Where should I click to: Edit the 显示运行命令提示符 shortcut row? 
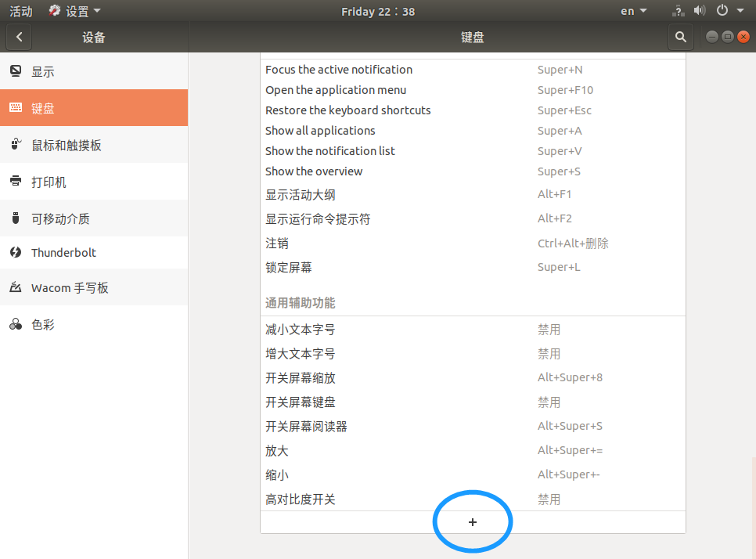[473, 218]
